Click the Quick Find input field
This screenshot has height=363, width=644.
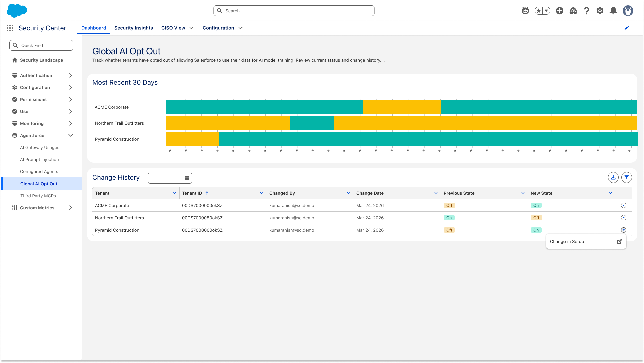point(41,45)
